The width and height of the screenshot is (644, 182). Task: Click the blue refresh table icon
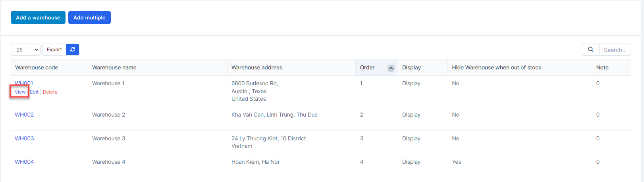tap(73, 50)
